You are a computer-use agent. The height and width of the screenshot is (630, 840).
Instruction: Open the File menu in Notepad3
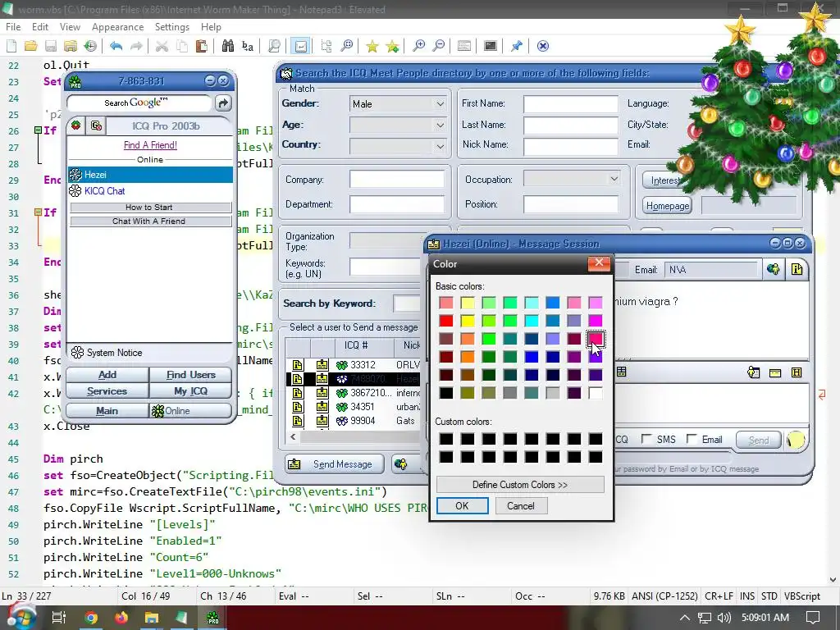13,27
